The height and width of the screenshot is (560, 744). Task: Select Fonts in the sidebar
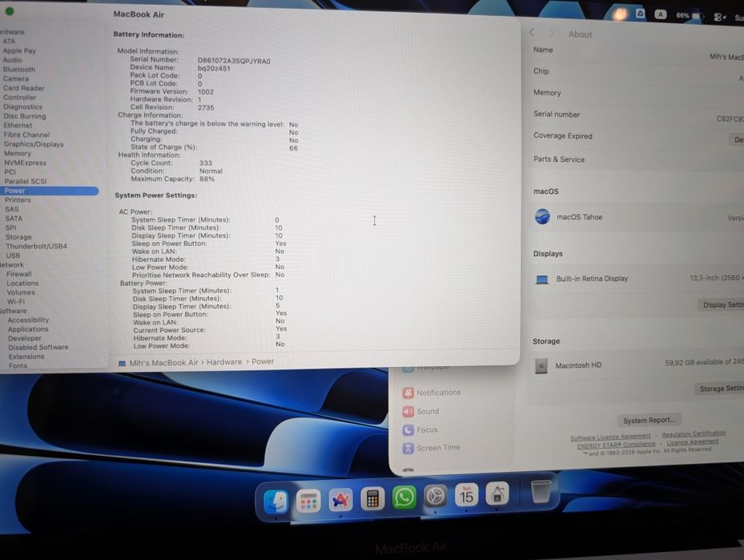(18, 366)
